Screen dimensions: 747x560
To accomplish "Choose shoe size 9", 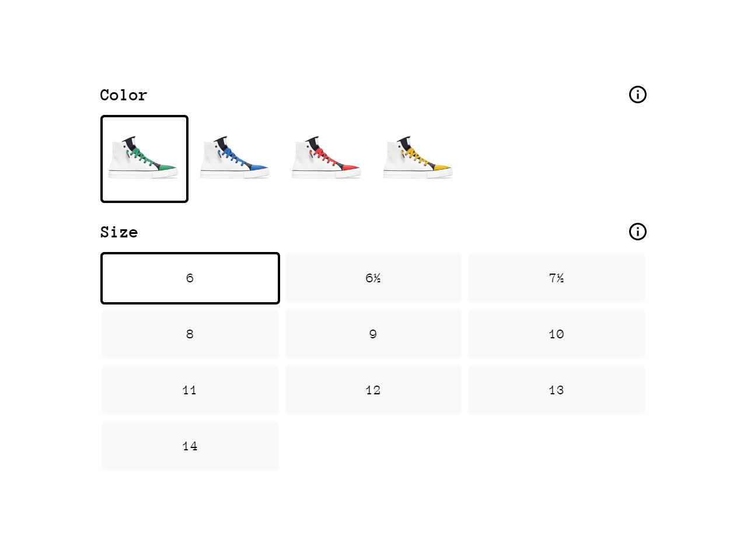I will click(x=373, y=334).
